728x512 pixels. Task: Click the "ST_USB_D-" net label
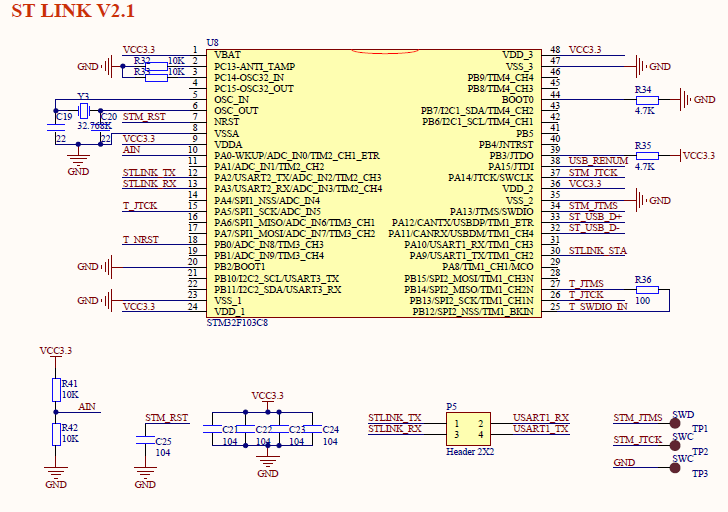click(x=594, y=228)
